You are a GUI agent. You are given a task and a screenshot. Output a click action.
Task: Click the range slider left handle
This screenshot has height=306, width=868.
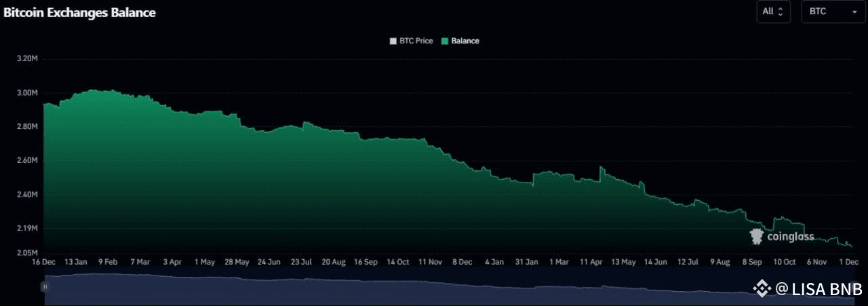tap(45, 287)
